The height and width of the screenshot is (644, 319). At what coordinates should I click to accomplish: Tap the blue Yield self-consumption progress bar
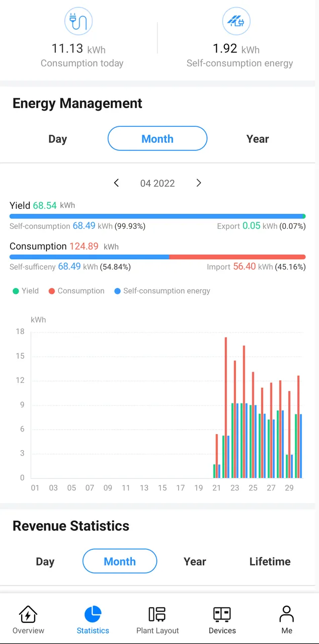tap(157, 216)
